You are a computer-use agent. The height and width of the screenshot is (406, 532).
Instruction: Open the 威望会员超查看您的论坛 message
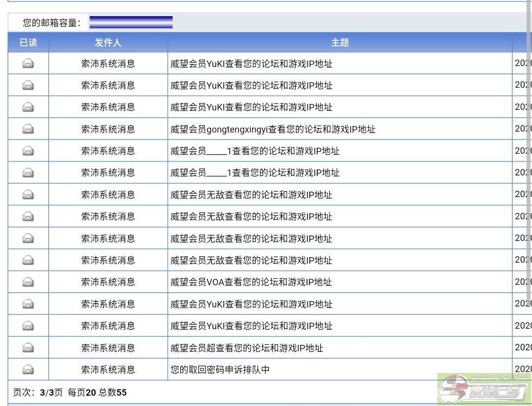pyautogui.click(x=247, y=348)
